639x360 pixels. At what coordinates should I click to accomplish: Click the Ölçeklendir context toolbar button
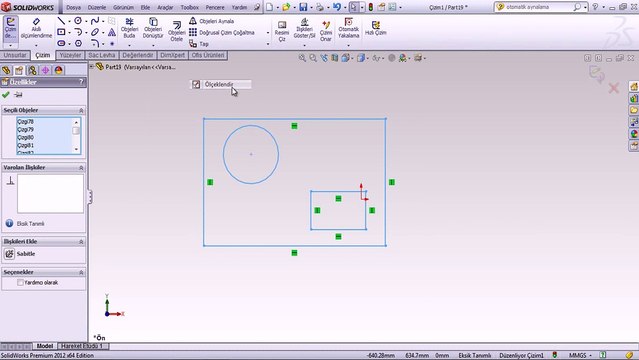click(x=220, y=84)
